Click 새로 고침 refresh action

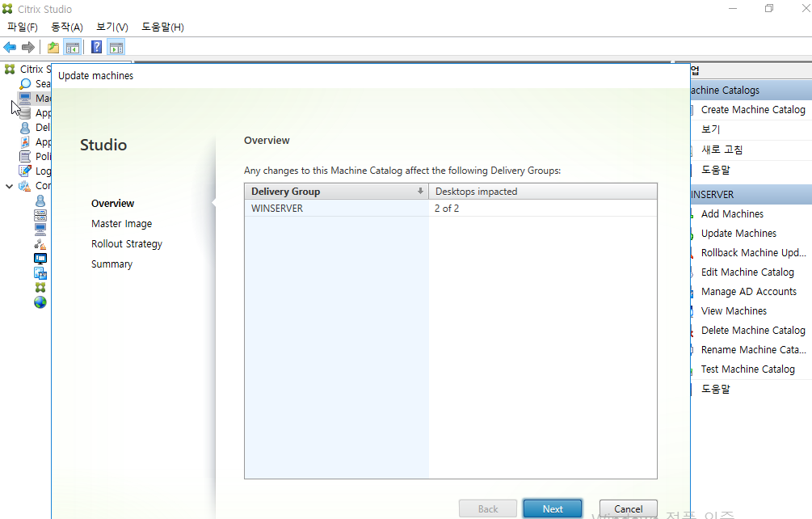point(722,150)
